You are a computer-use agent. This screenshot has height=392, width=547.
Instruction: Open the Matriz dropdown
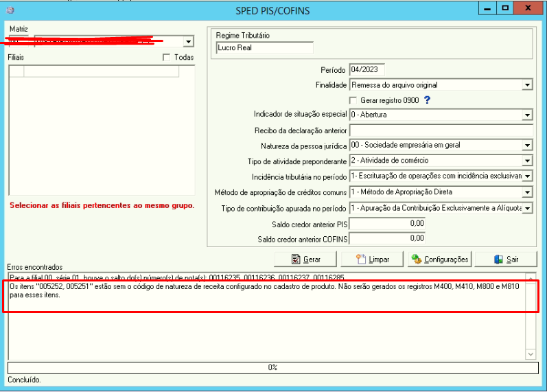[x=188, y=42]
